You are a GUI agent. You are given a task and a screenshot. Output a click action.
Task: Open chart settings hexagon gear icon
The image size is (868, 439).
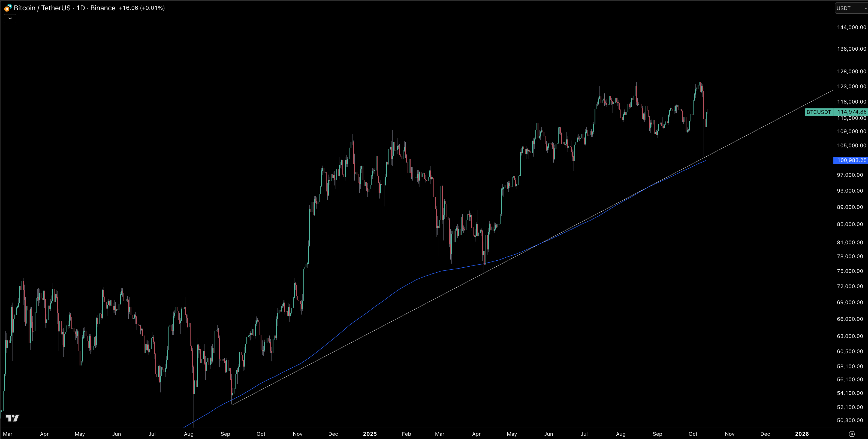(851, 434)
